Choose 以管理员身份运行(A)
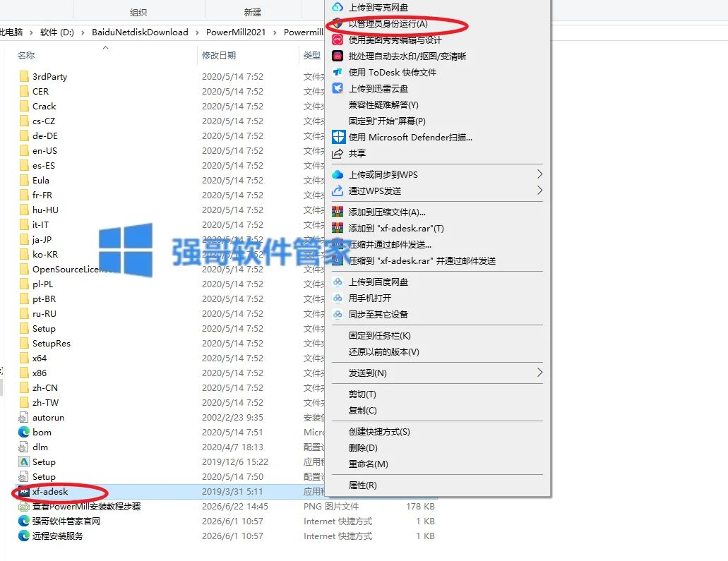The height and width of the screenshot is (561, 728). 388,24
